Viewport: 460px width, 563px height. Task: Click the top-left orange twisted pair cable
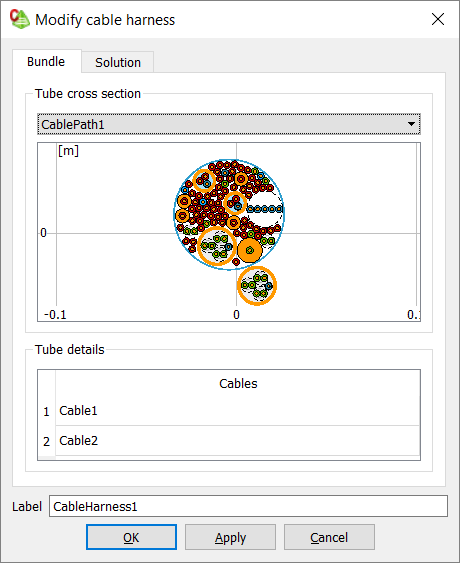coord(204,181)
